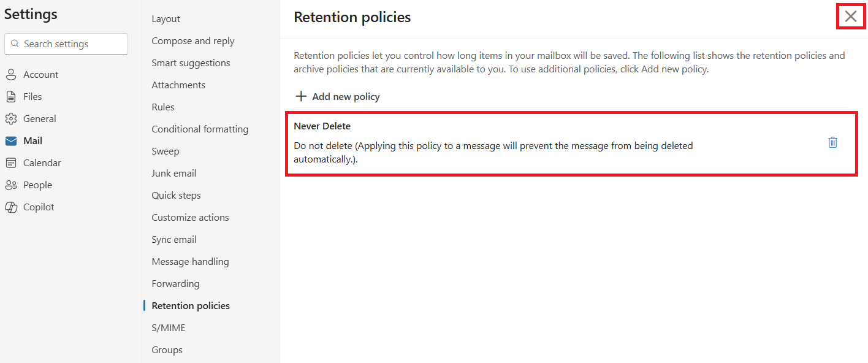The height and width of the screenshot is (363, 868).
Task: Click the Account person icon
Action: [11, 75]
